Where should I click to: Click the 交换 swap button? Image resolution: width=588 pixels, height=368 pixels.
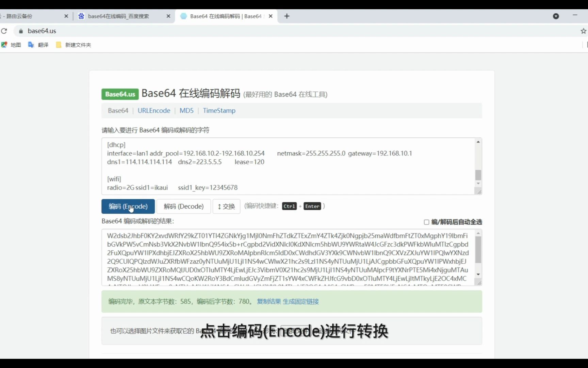[226, 206]
